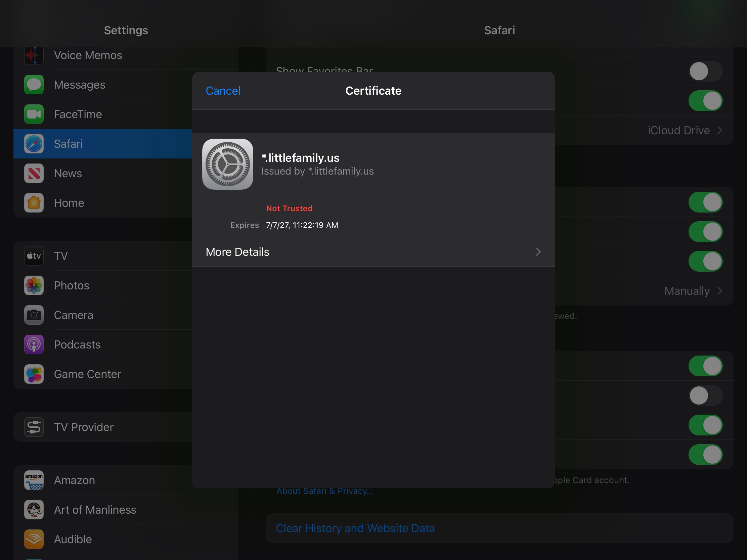Open Voice Memos settings
The image size is (747, 560).
pyautogui.click(x=34, y=55)
